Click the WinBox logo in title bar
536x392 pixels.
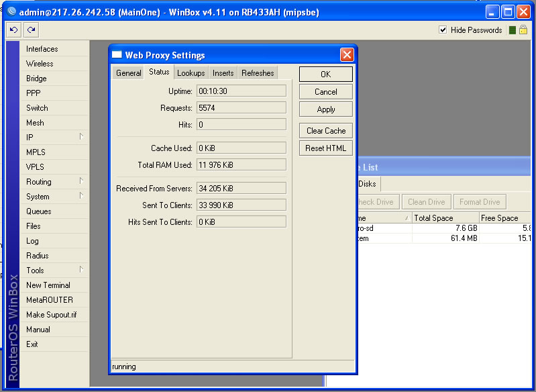pos(11,12)
